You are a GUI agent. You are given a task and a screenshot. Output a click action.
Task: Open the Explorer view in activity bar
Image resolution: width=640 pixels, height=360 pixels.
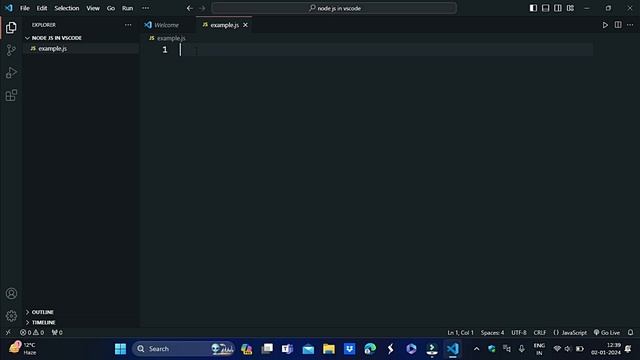11,27
